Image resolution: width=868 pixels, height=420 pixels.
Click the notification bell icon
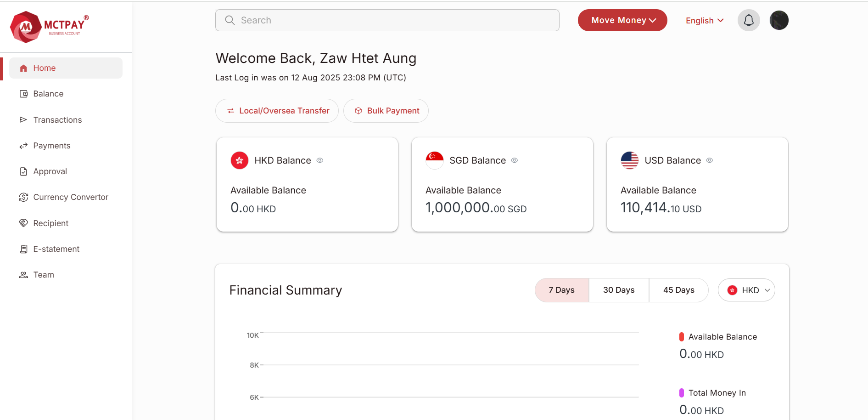(x=748, y=20)
